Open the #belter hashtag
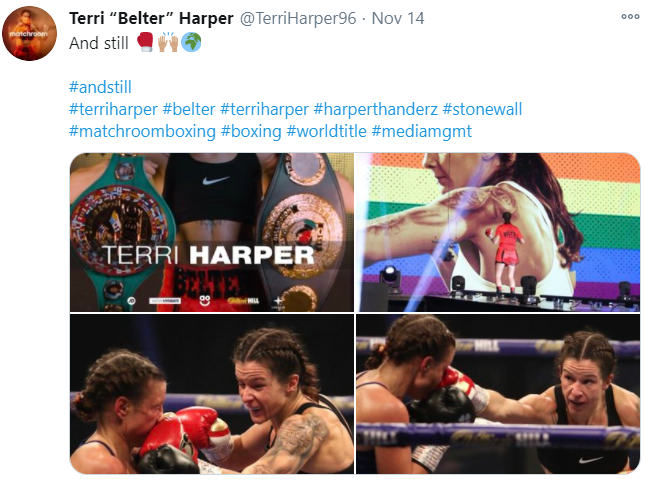This screenshot has height=484, width=649. [x=189, y=109]
